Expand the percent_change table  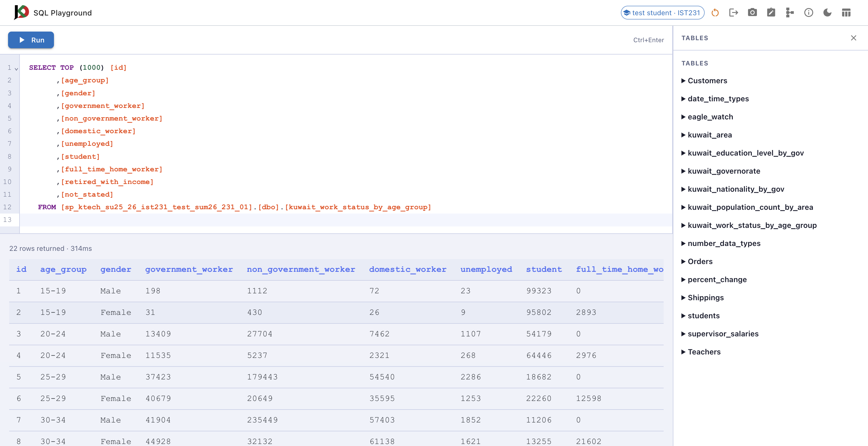714,280
